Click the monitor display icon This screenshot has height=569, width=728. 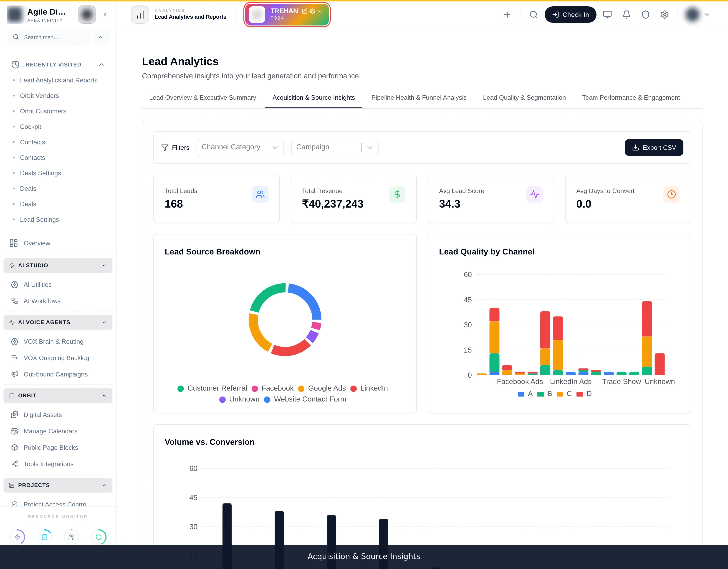pos(607,15)
